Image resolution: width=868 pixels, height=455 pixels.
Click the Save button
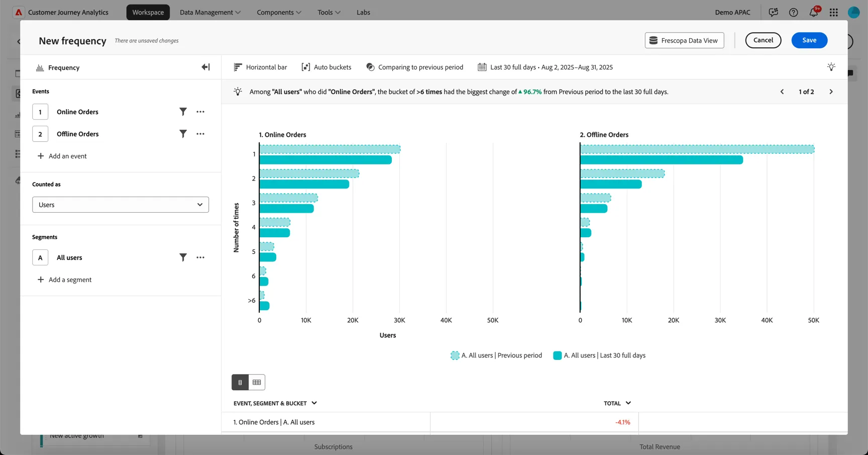pyautogui.click(x=809, y=40)
